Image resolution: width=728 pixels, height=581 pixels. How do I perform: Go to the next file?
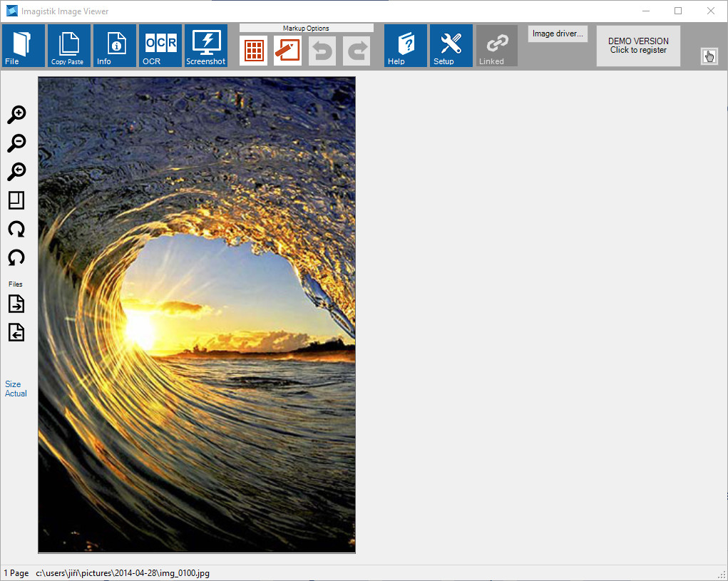click(x=16, y=304)
